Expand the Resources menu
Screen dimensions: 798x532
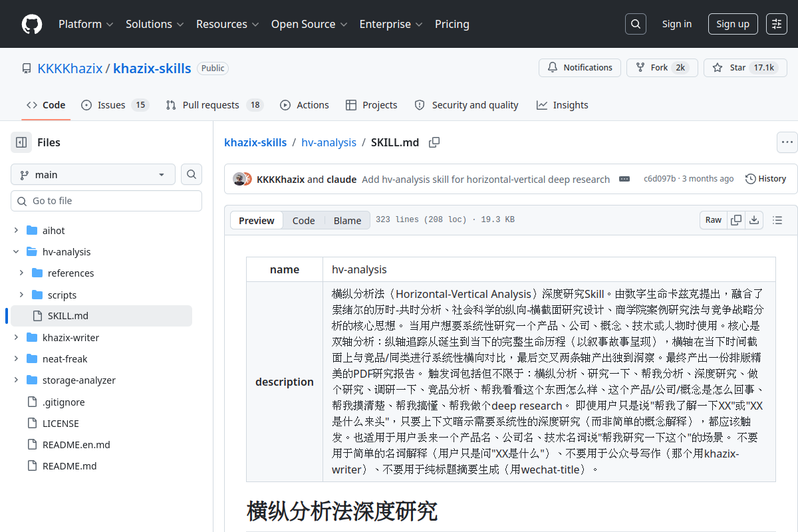(x=227, y=24)
